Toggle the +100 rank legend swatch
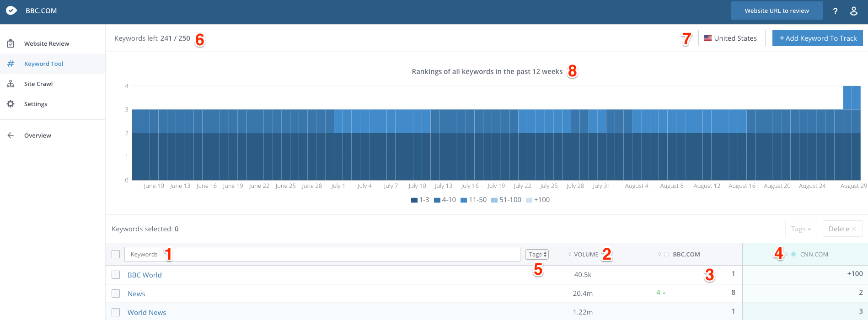The height and width of the screenshot is (320, 868). tap(529, 200)
